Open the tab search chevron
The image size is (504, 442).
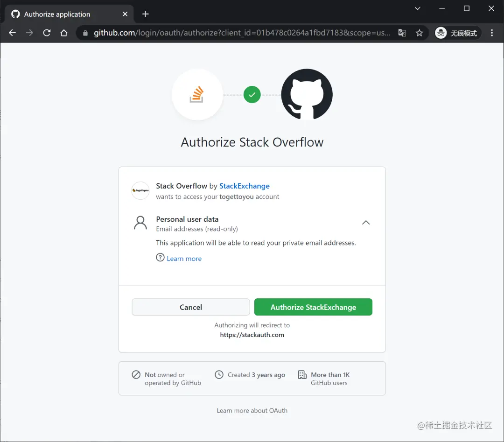point(417,8)
